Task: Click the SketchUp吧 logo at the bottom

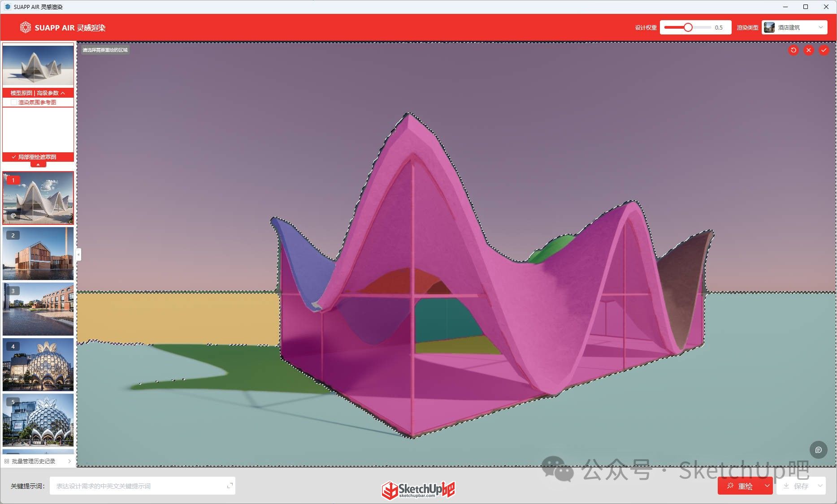Action: tap(418, 490)
